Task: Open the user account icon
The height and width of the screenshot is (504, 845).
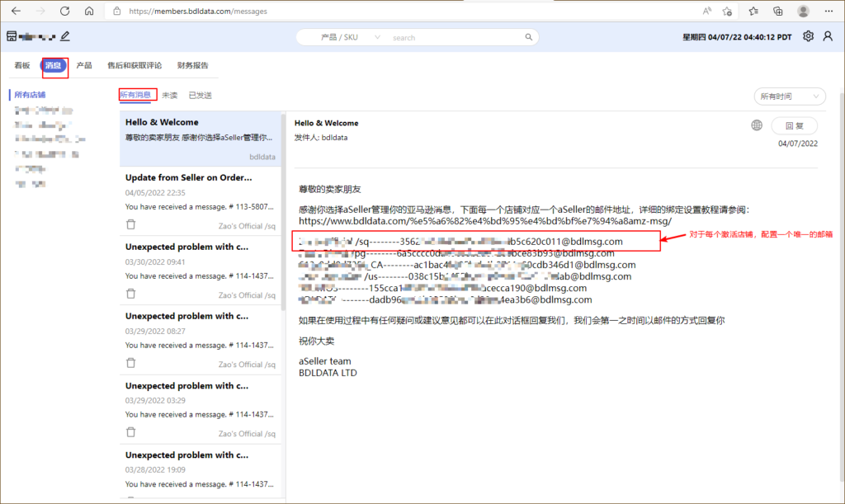Action: coord(828,36)
